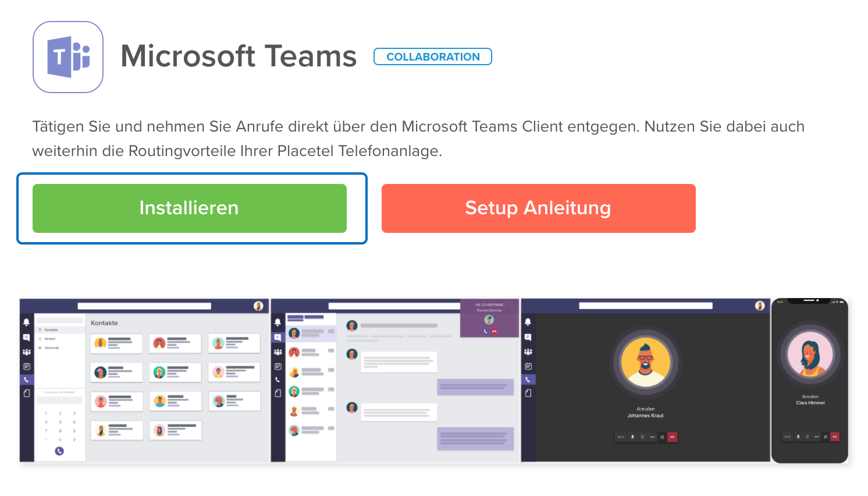Viewport: 868px width, 496px height.
Task: Click the microphone icon under Johannes Kraut
Action: coord(632,437)
